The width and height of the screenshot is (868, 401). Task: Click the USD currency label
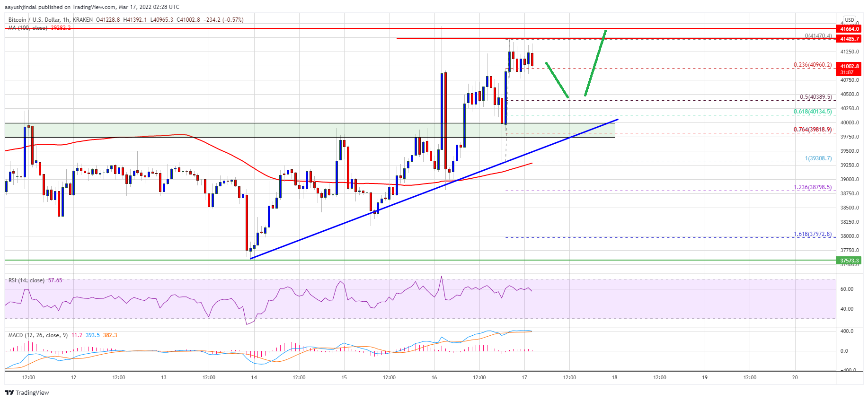coord(850,20)
